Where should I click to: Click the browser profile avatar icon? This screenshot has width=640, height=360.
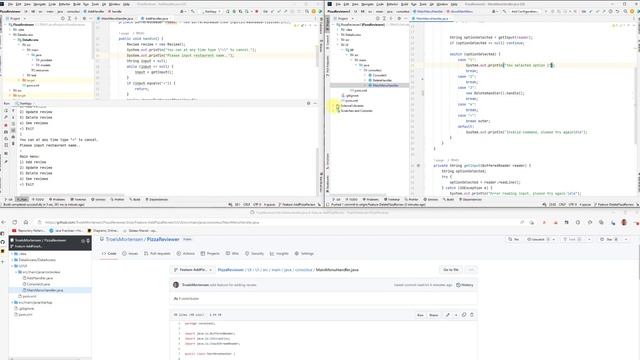(624, 222)
